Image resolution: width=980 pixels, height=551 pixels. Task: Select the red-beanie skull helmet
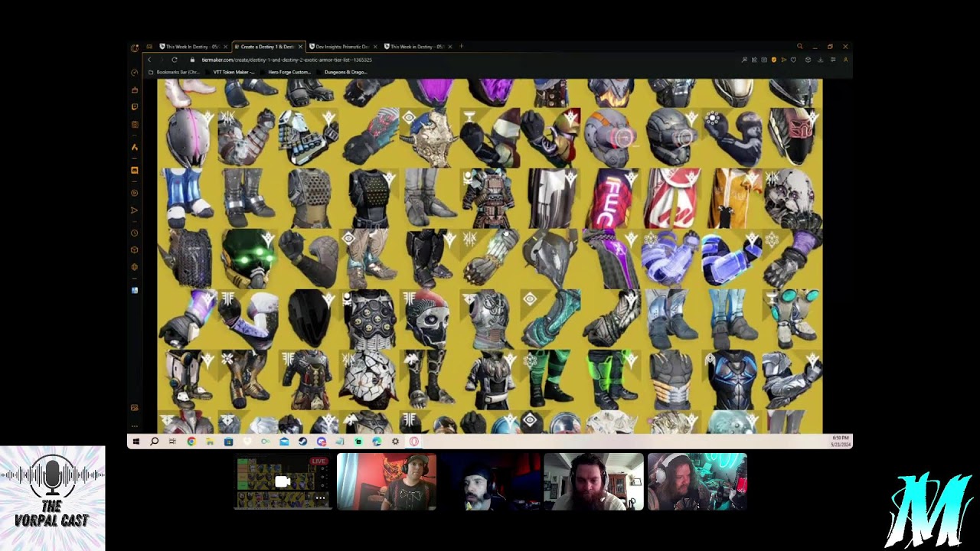[x=429, y=318]
